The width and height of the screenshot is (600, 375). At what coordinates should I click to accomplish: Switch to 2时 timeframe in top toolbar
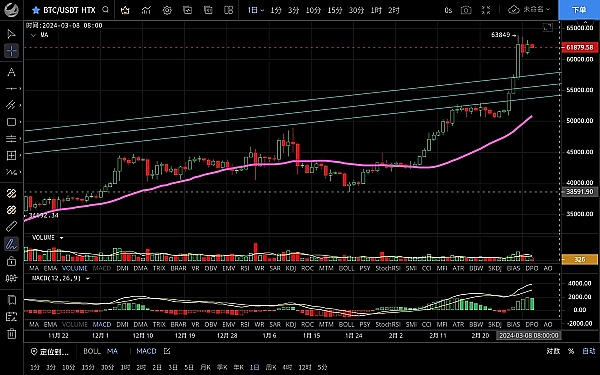(x=394, y=10)
